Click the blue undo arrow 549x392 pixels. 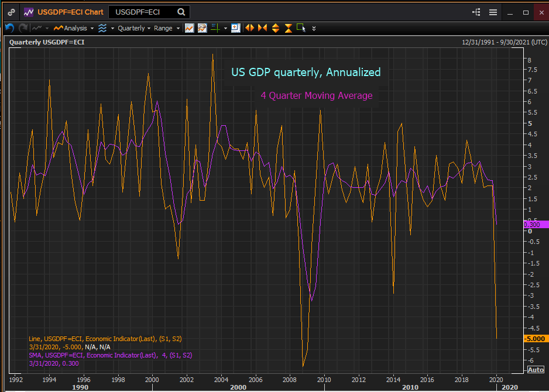pos(9,28)
